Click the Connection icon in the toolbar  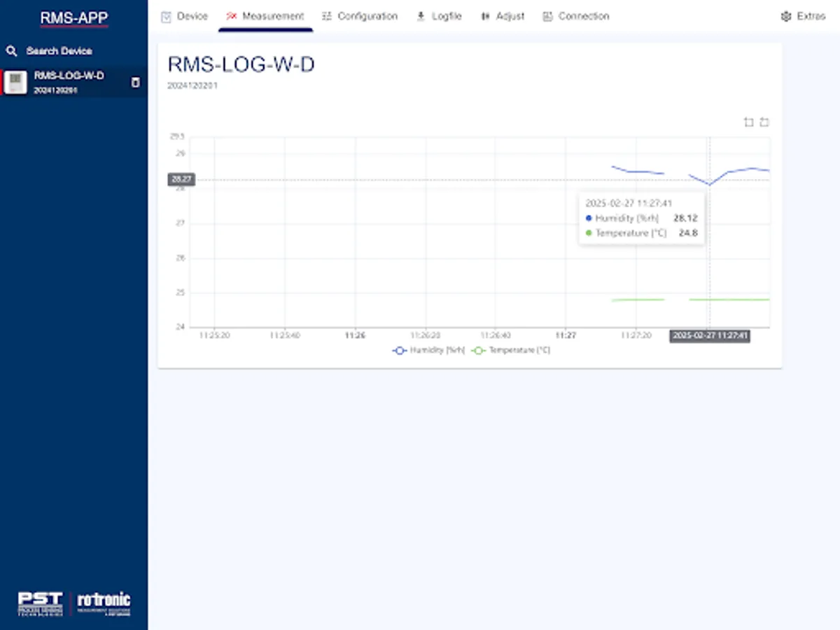pos(547,16)
